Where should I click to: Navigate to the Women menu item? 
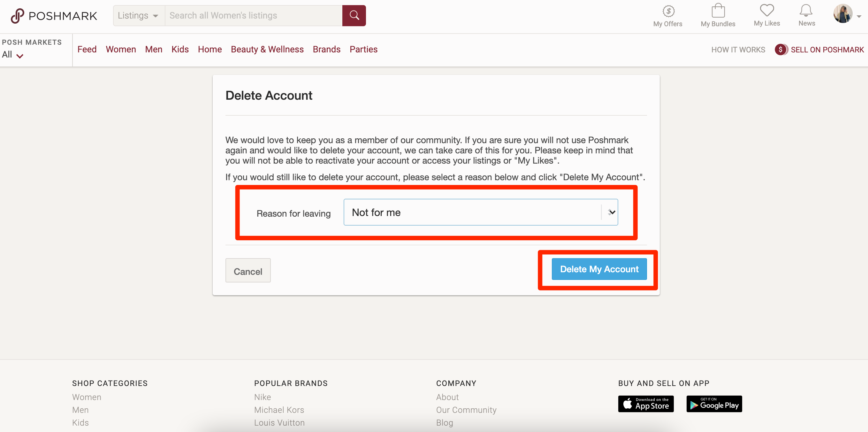tap(121, 49)
